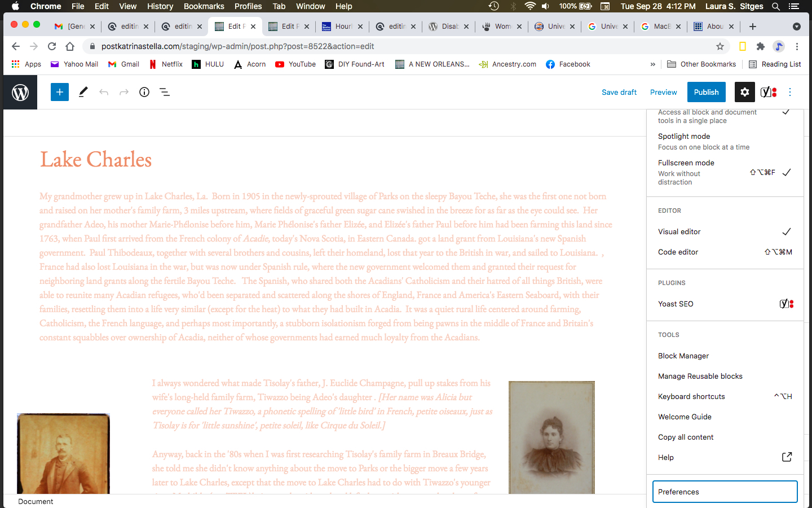The height and width of the screenshot is (508, 812).
Task: Open Yoast SEO plugin menu item
Action: click(725, 304)
